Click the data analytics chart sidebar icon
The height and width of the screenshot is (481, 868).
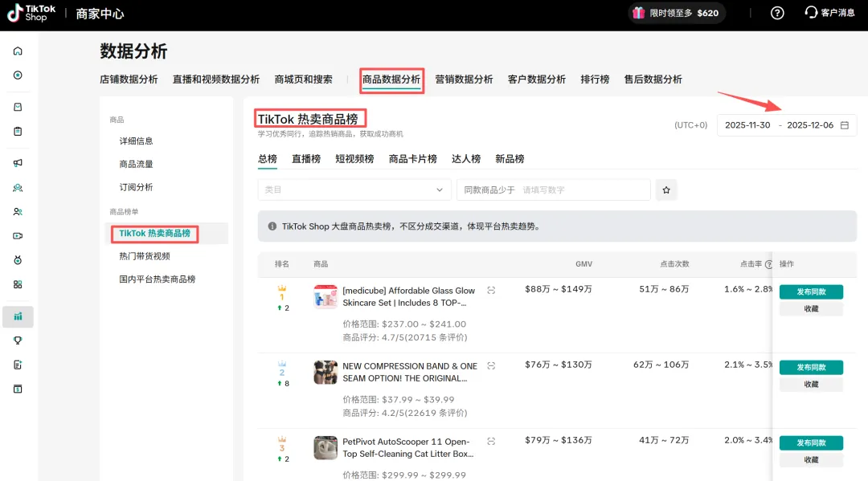click(18, 316)
